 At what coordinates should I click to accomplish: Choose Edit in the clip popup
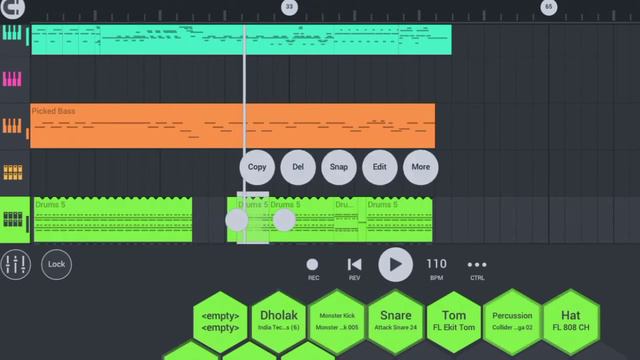tap(380, 167)
